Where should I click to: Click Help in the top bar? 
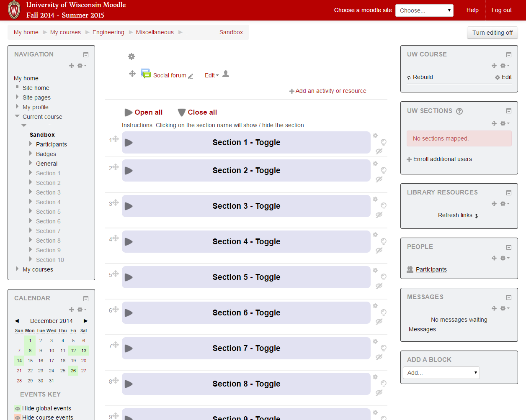point(472,10)
